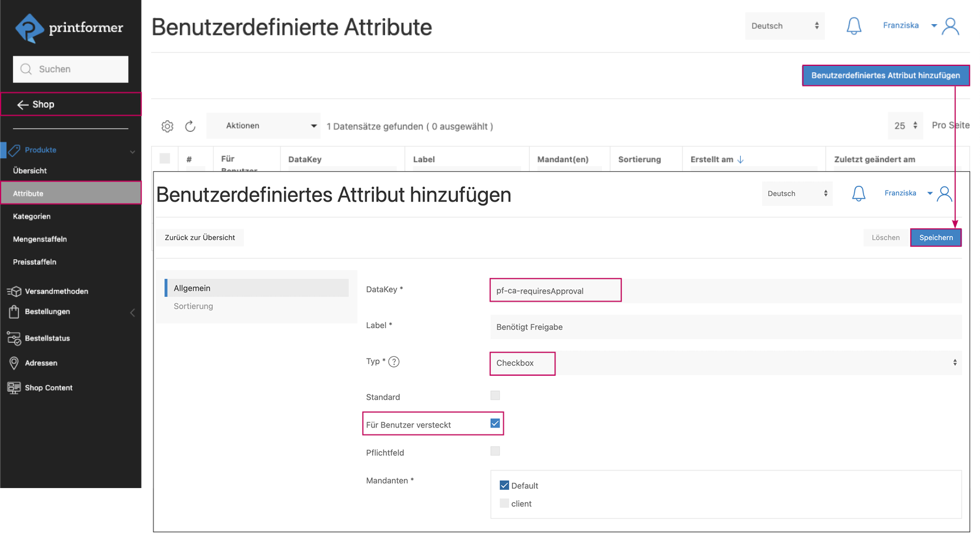The height and width of the screenshot is (538, 980).
Task: Open the Typ help question mark icon
Action: point(393,361)
